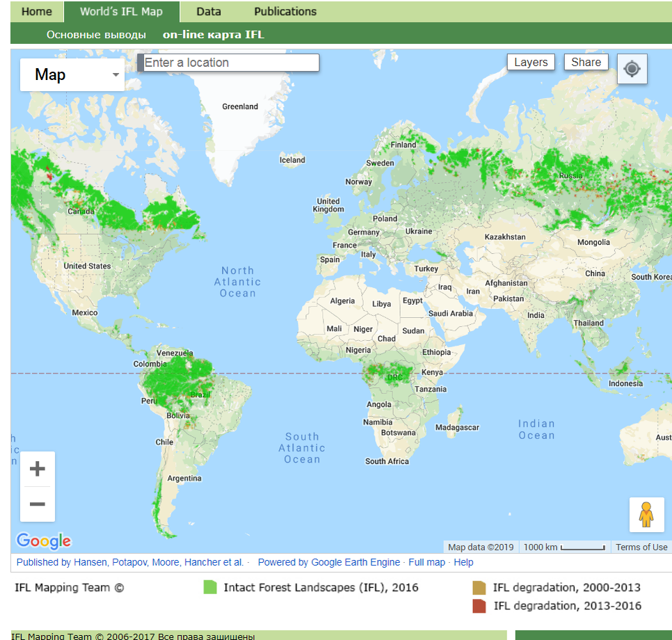Click the Terms of Use link
This screenshot has width=672, height=640.
[641, 547]
